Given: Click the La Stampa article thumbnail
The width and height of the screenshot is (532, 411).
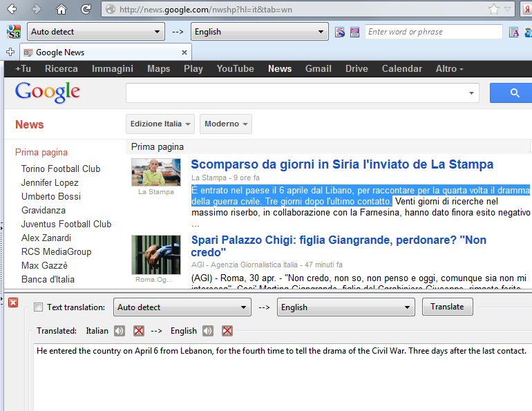Looking at the screenshot, I should click(156, 172).
